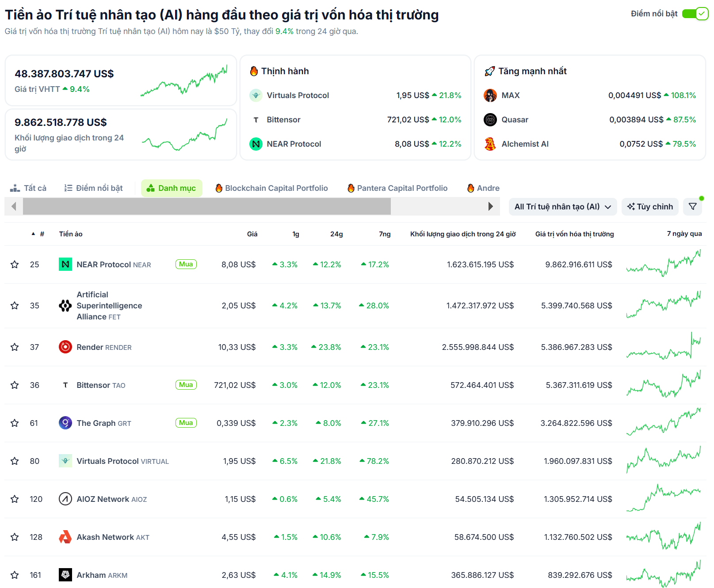
Task: Click the fire icon beside Thịnh hành
Action: tap(254, 71)
